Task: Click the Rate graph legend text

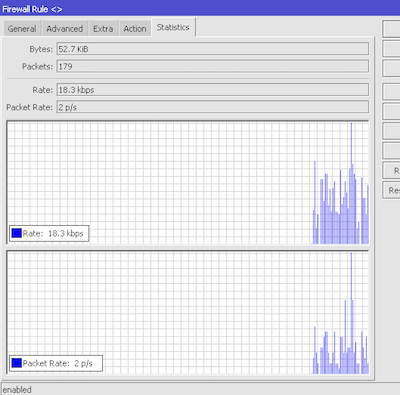Action: [x=53, y=233]
